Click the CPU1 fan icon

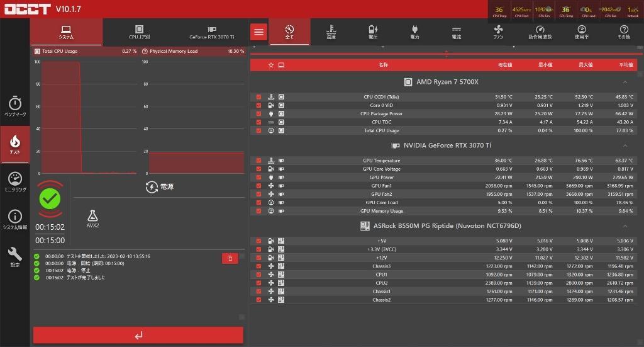point(271,274)
